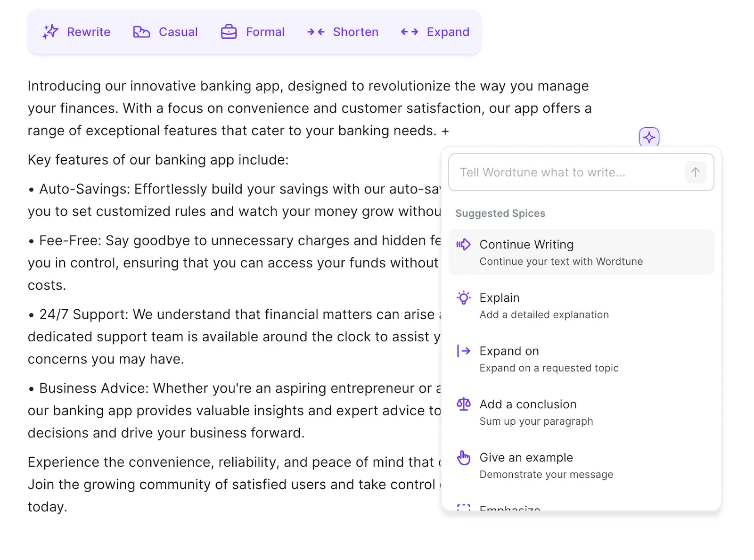Click the Explain lightbulb icon
The image size is (754, 560).
[x=464, y=297]
